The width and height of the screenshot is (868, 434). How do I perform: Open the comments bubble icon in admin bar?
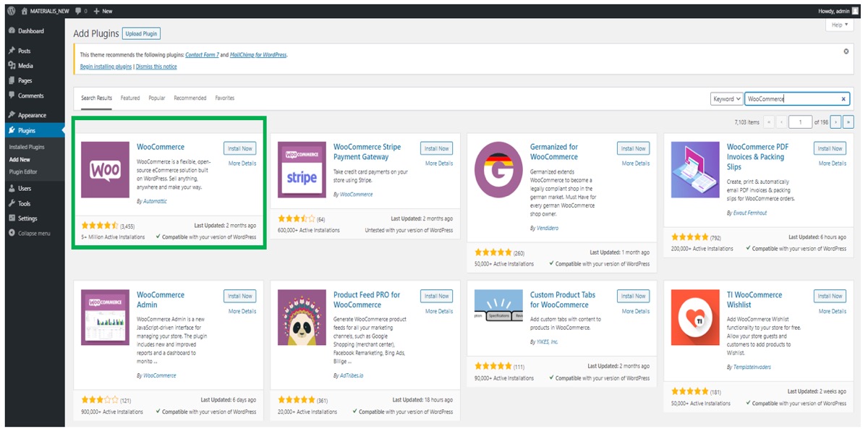point(77,12)
